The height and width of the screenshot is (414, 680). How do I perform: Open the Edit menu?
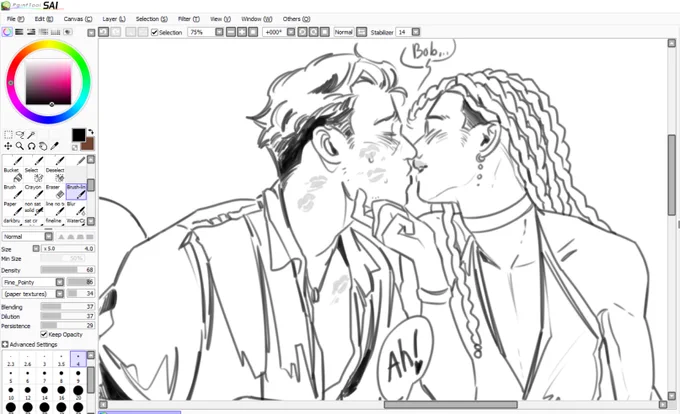(x=44, y=19)
